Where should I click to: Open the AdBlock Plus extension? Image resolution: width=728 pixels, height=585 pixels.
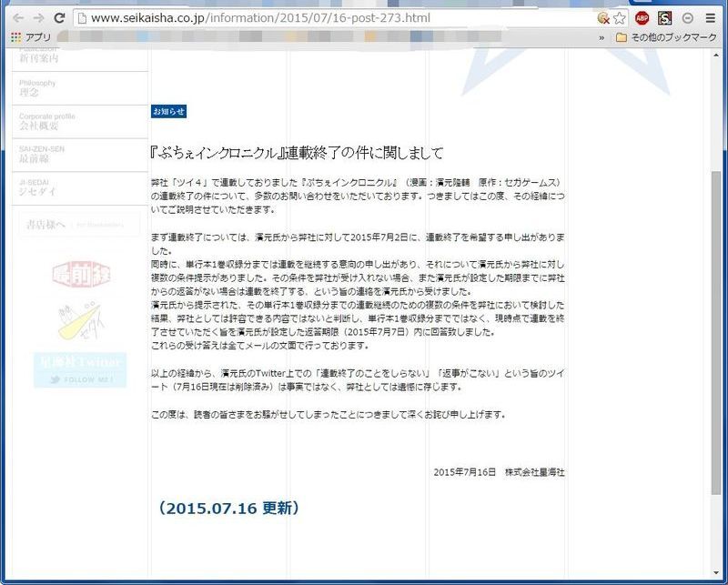[x=642, y=18]
